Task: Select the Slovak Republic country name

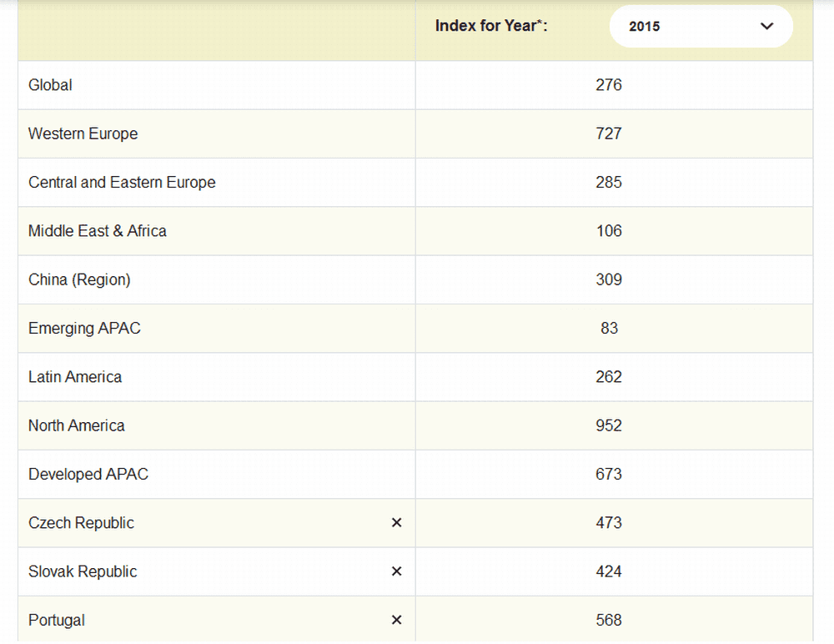Action: point(83,571)
